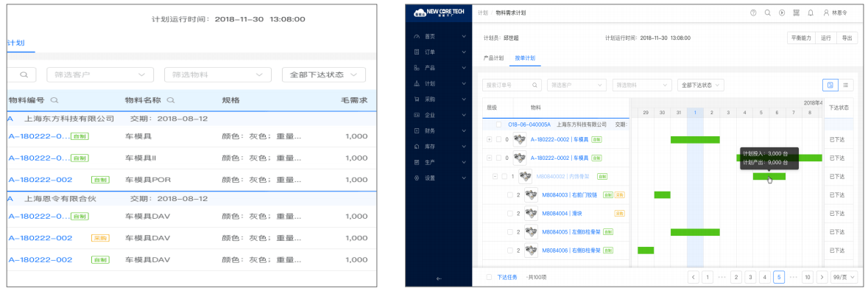
Task: Click search icon beside 物料编号 header, zoomed panel
Action: point(54,100)
